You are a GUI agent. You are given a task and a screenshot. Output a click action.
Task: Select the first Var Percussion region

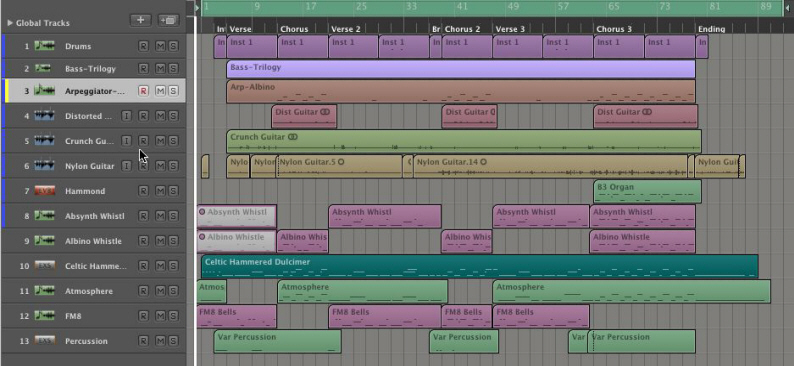tap(277, 341)
